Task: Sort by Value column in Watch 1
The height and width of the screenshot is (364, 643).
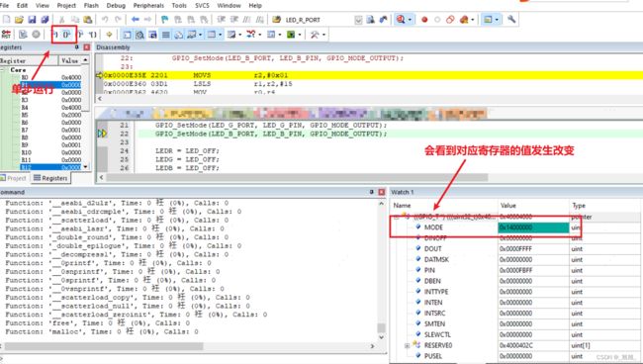Action: (x=533, y=206)
